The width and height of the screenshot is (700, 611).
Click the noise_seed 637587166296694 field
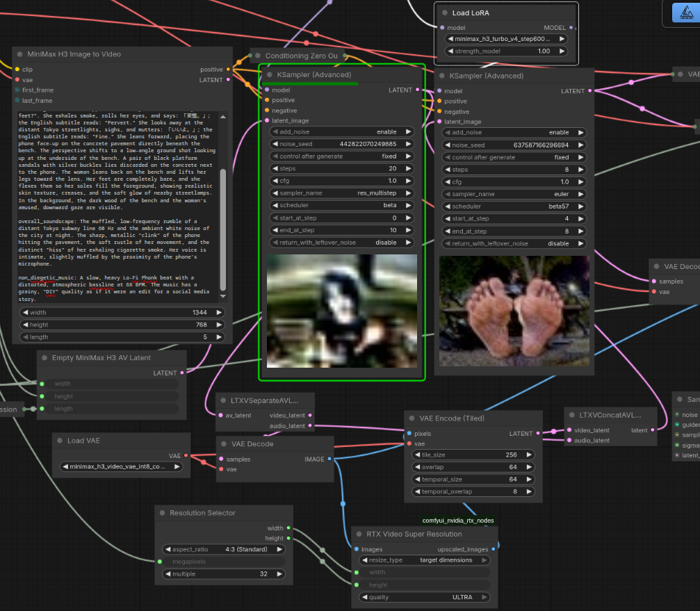click(514, 145)
